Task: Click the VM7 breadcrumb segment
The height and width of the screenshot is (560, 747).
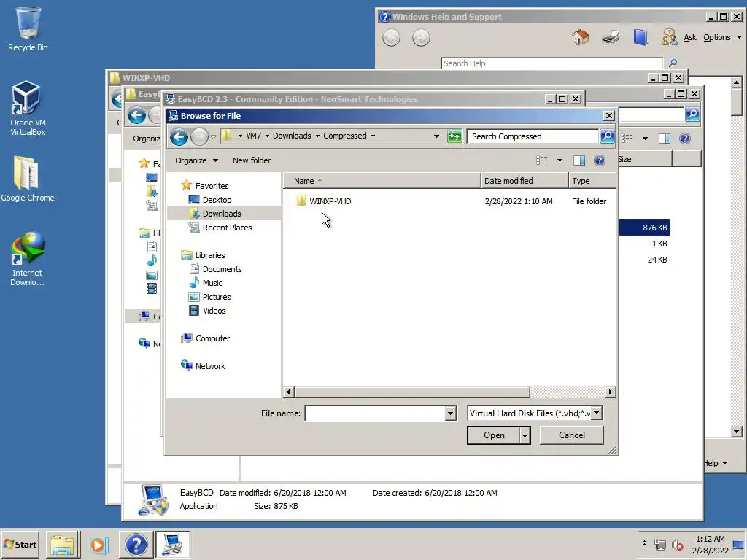Action: coord(253,136)
